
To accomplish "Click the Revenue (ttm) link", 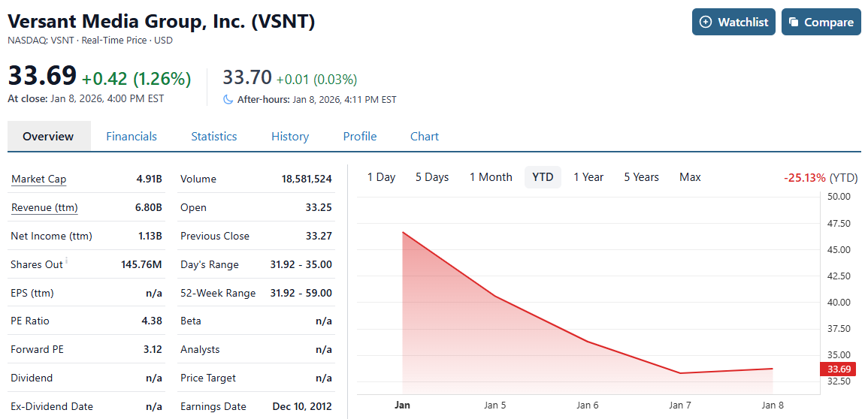I will 44,207.
